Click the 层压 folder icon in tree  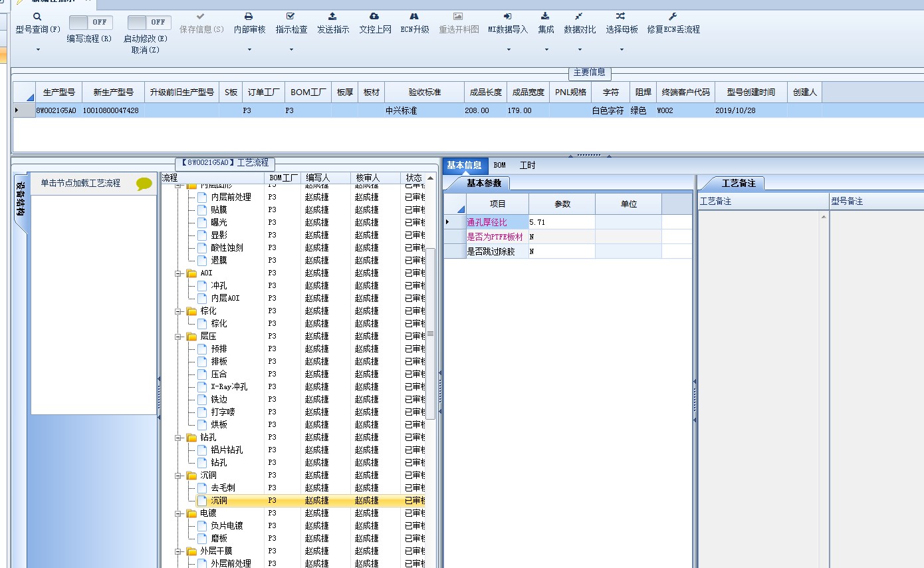click(x=191, y=337)
